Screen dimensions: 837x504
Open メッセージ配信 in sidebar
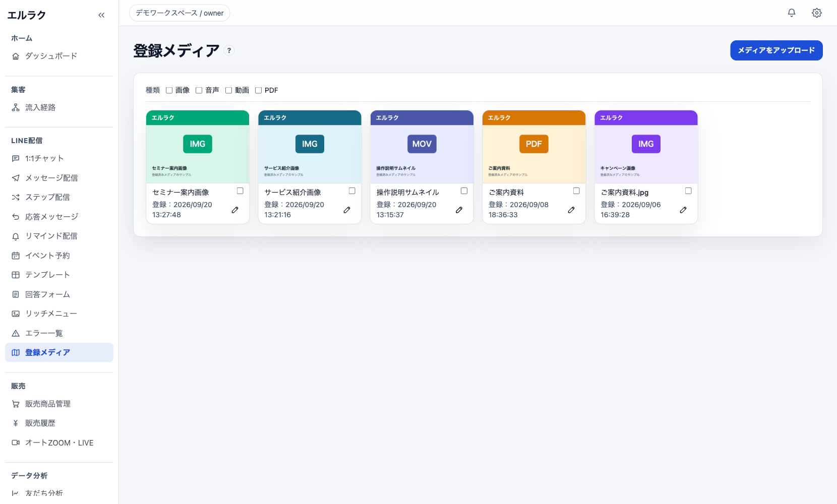[x=59, y=178]
